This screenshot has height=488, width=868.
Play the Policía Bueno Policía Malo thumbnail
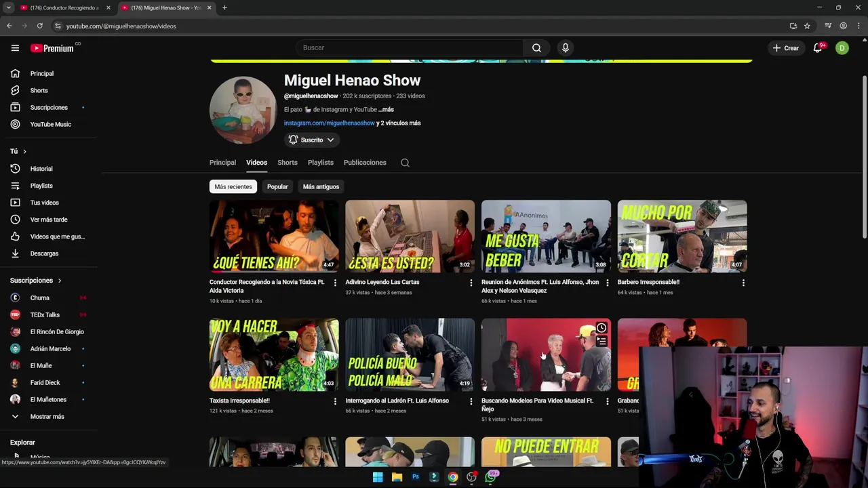coord(410,354)
